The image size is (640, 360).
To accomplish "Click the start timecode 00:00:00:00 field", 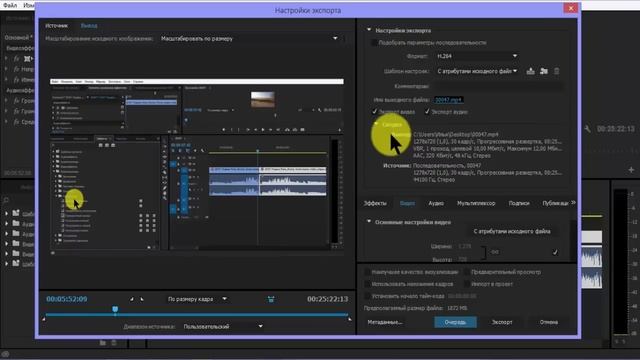I will click(x=462, y=296).
